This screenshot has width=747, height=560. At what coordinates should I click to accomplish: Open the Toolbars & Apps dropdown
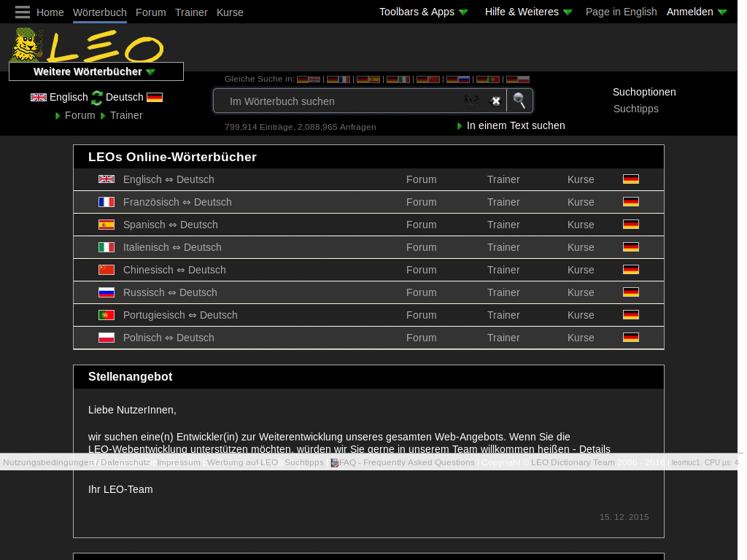(x=424, y=12)
